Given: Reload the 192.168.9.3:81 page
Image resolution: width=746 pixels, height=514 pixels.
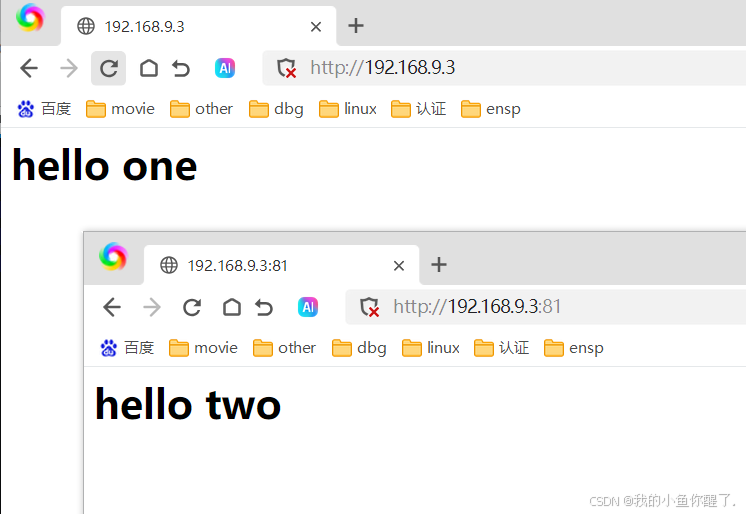Looking at the screenshot, I should pos(192,307).
